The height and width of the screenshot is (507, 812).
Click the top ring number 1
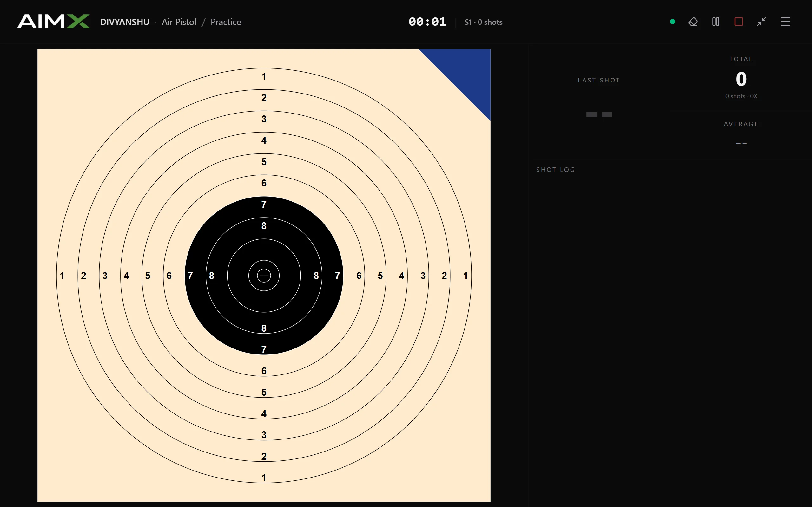click(264, 77)
